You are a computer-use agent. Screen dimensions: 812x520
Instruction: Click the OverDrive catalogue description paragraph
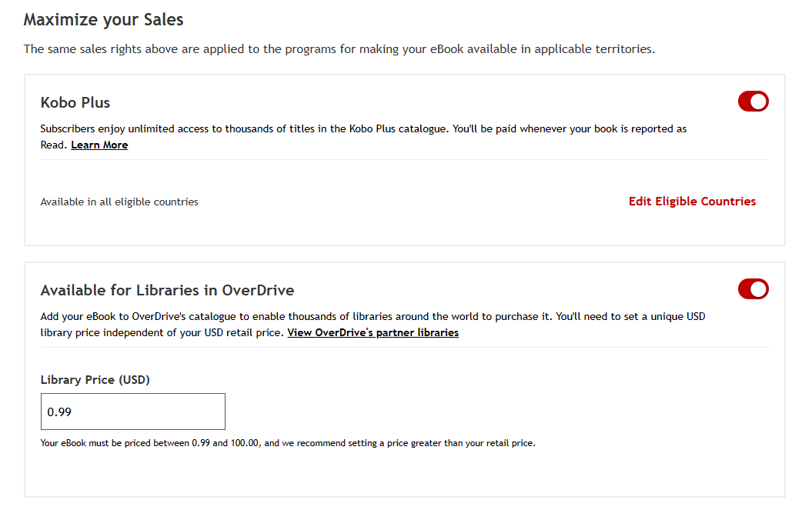[x=373, y=317]
